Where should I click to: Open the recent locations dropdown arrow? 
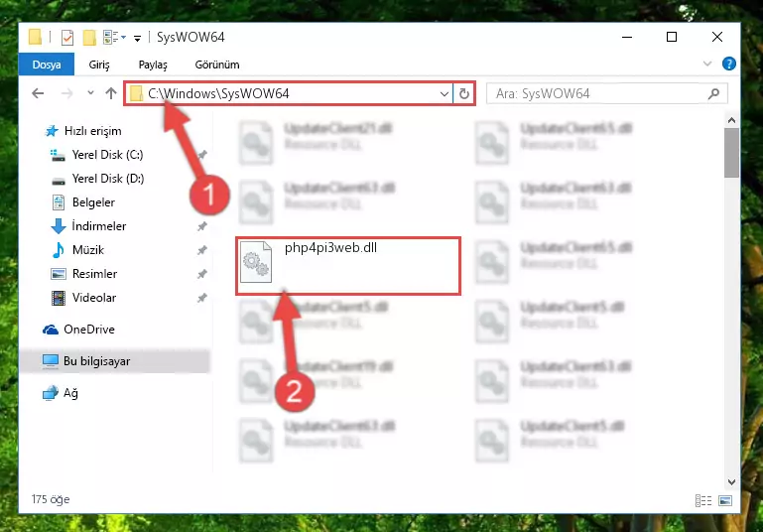90,92
